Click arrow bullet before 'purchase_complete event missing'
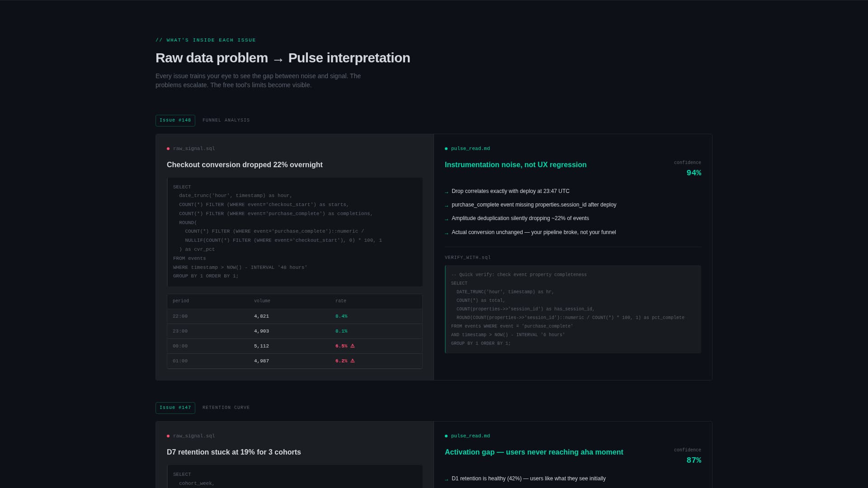Viewport: 868px width, 488px height. (447, 206)
